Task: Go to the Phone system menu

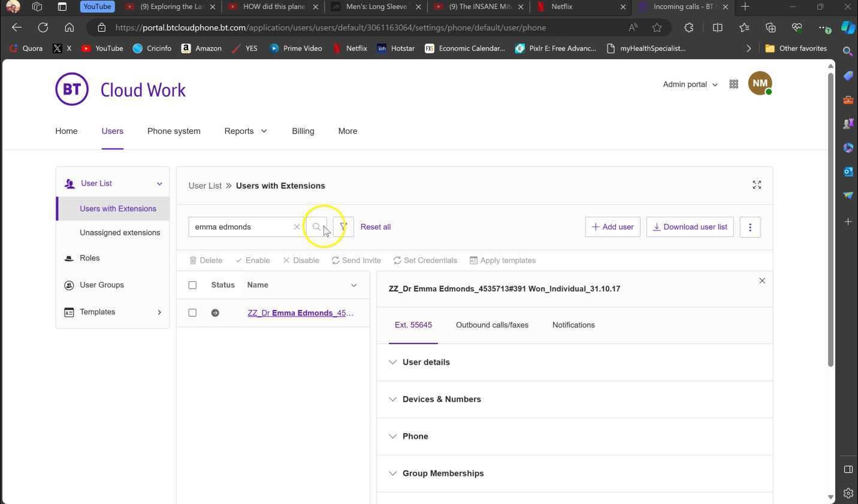Action: pyautogui.click(x=174, y=131)
